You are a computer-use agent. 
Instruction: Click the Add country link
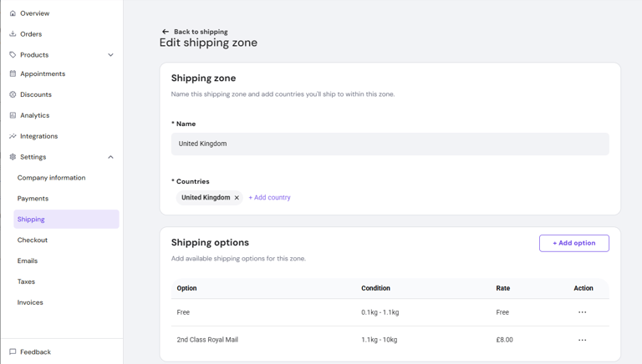pos(269,198)
